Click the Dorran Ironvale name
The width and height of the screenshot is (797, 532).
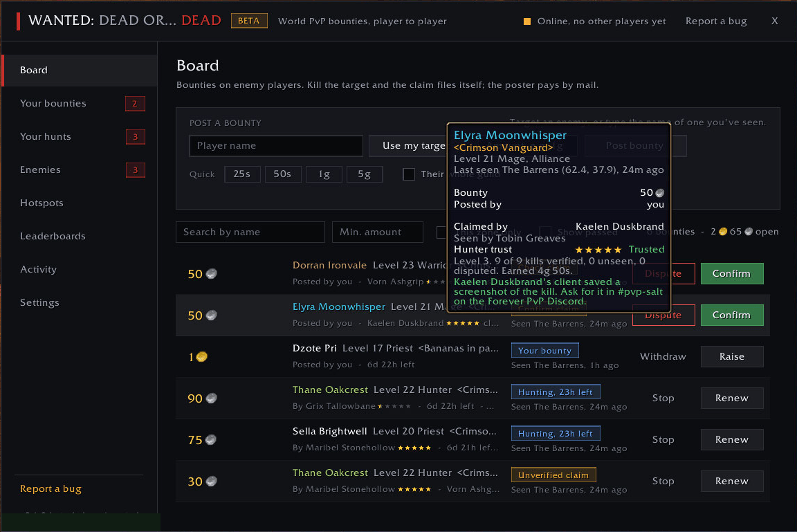coord(329,265)
